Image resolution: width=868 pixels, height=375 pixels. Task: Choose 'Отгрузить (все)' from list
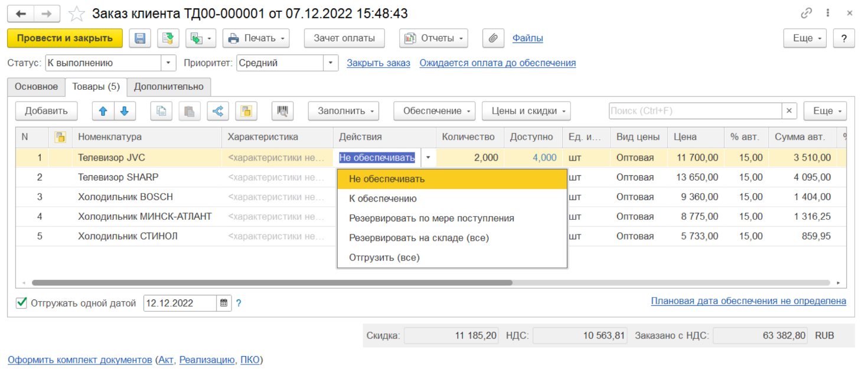coord(384,257)
